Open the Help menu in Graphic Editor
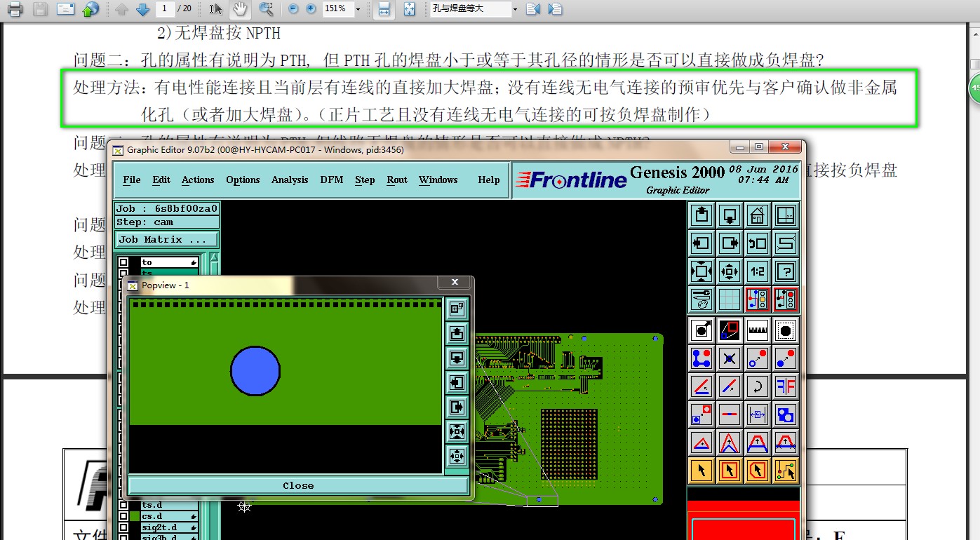Viewport: 980px width, 540px height. click(489, 180)
